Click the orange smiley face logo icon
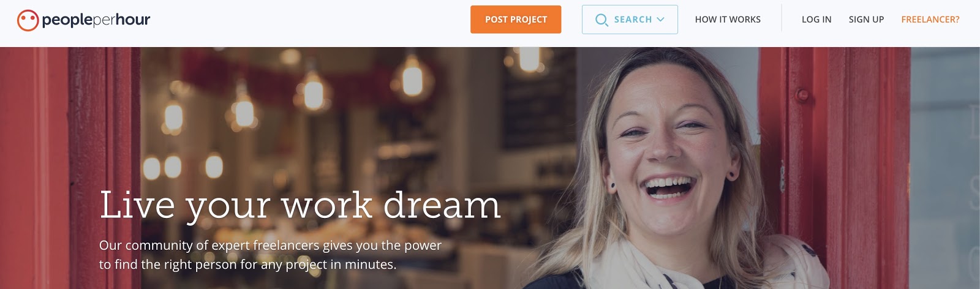 point(28,20)
